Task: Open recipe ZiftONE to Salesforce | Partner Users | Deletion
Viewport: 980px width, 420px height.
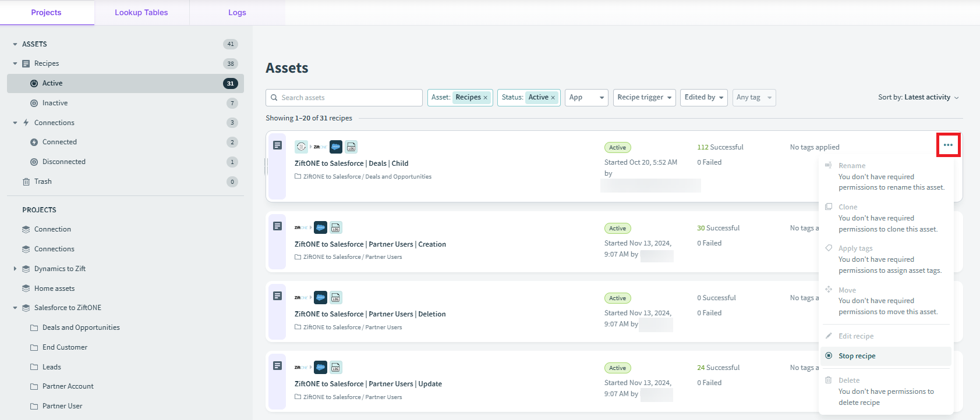Action: pyautogui.click(x=370, y=314)
